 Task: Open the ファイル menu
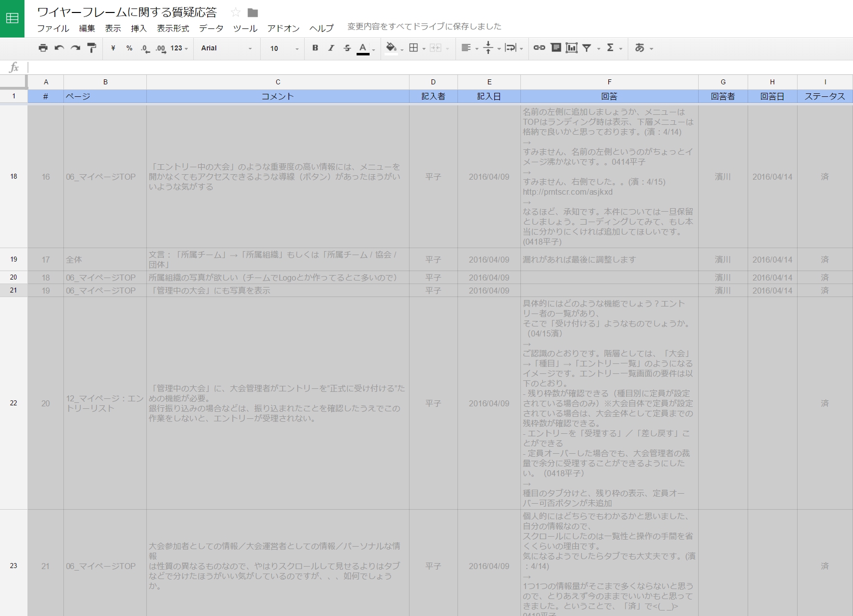[x=53, y=28]
